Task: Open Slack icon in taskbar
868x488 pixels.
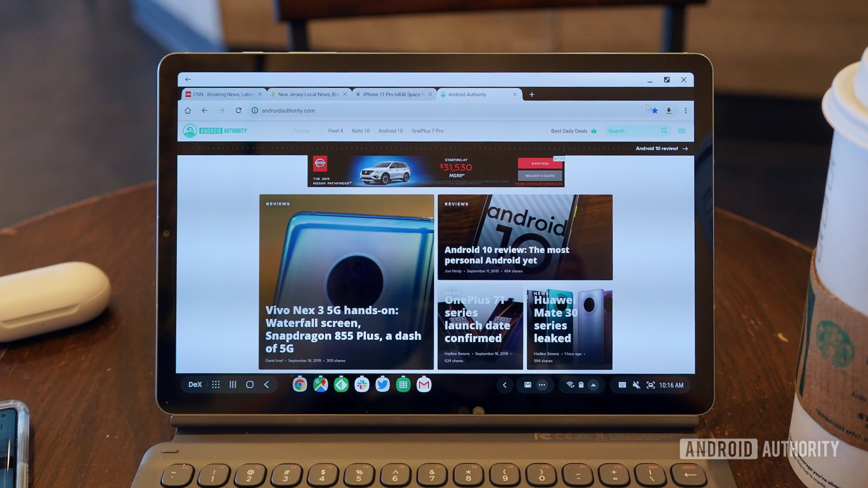Action: [x=362, y=385]
